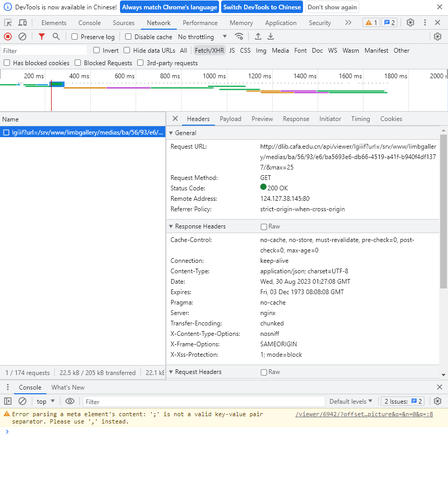Click the network Filter text field
The height and width of the screenshot is (484, 448).
(44, 51)
